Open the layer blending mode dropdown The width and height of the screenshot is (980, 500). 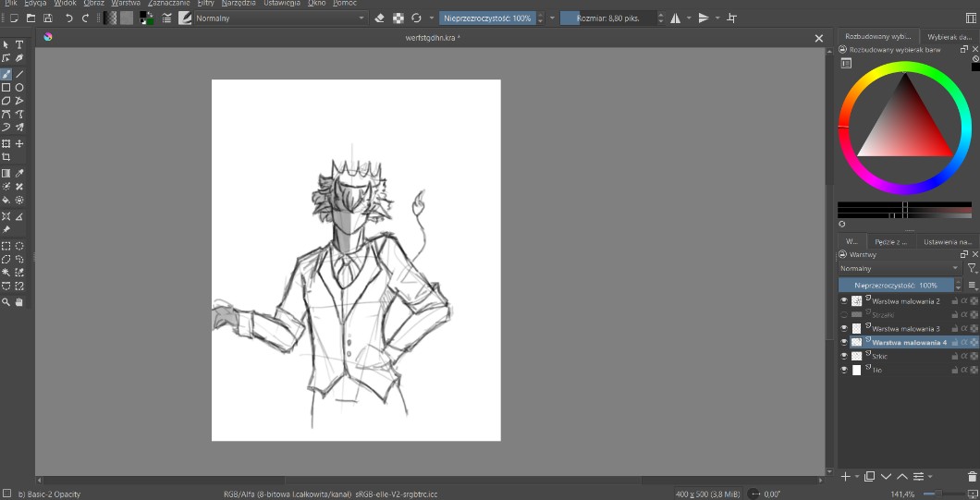898,268
